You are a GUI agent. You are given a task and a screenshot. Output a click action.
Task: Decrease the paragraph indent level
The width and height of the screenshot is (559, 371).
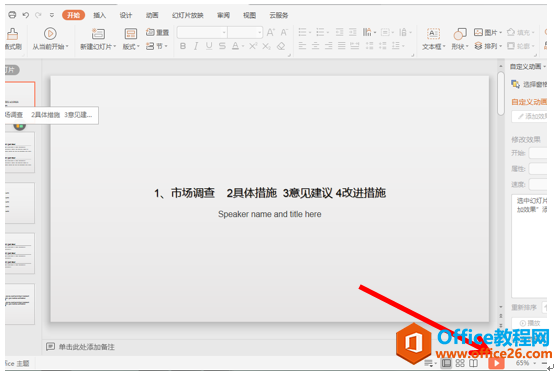pyautogui.click(x=339, y=32)
